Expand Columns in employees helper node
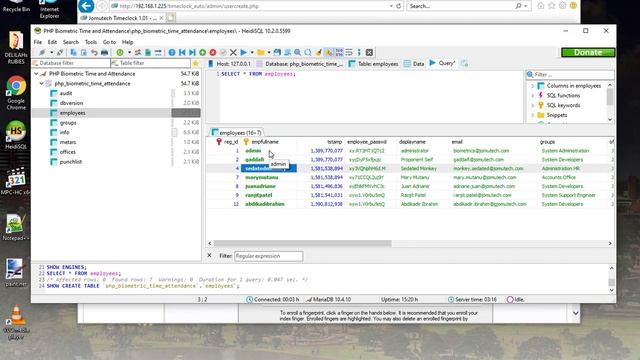Image resolution: width=640 pixels, height=360 pixels. (x=532, y=86)
